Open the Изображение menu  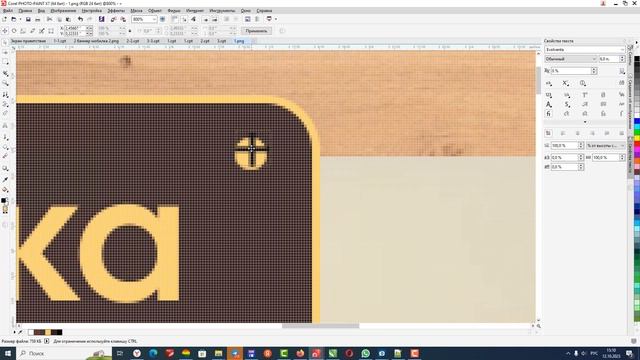click(63, 11)
